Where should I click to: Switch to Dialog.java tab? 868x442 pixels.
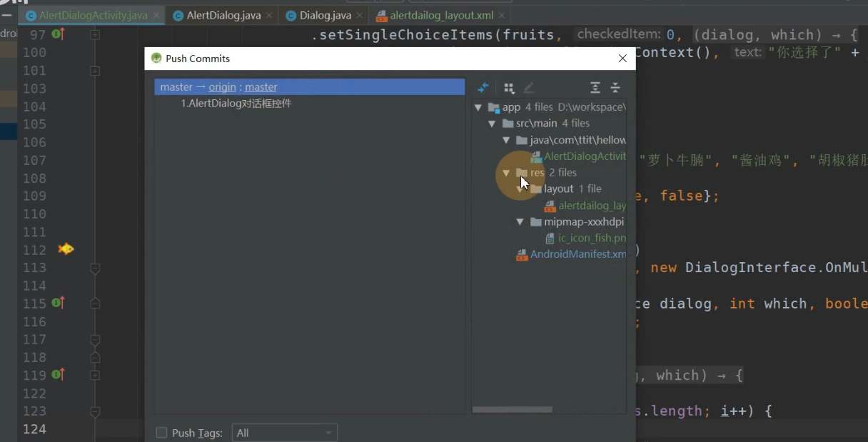(x=325, y=15)
